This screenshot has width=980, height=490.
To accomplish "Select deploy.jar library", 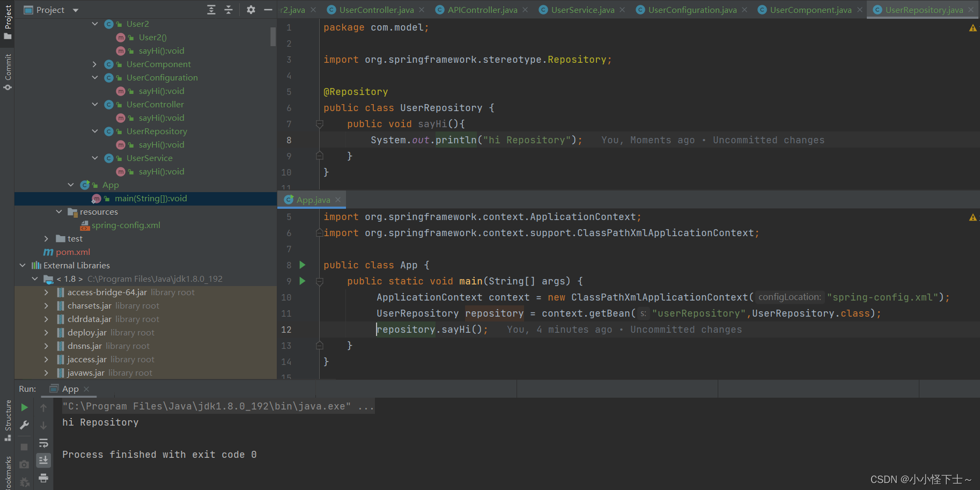I will click(x=87, y=332).
